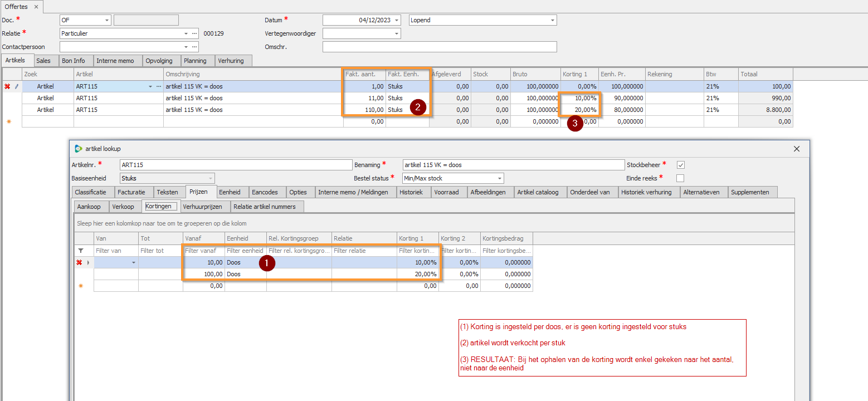Click the Omschr. text field
Image resolution: width=868 pixels, height=401 pixels.
tap(440, 47)
